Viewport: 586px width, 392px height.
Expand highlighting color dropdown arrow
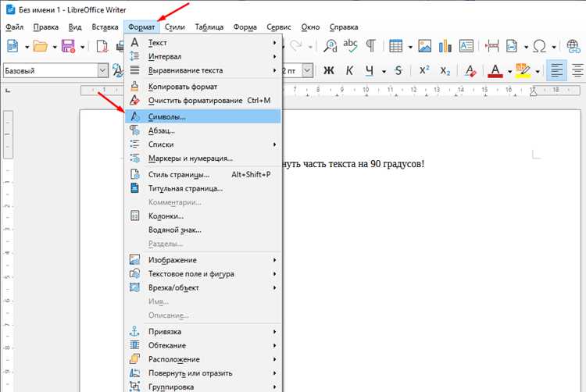pos(538,71)
